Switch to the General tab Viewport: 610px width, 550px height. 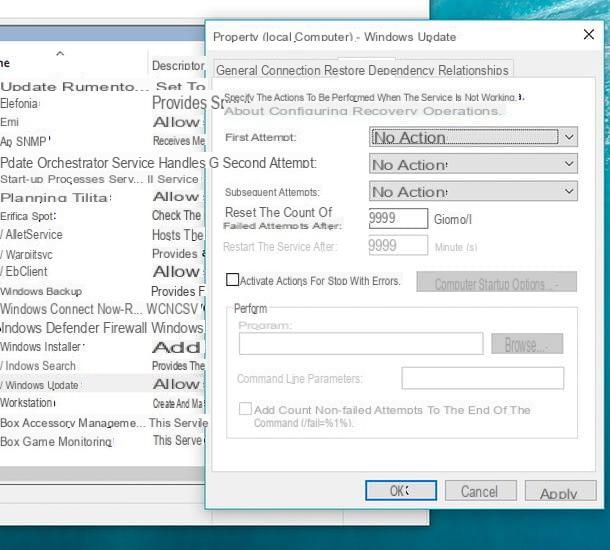coord(237,70)
